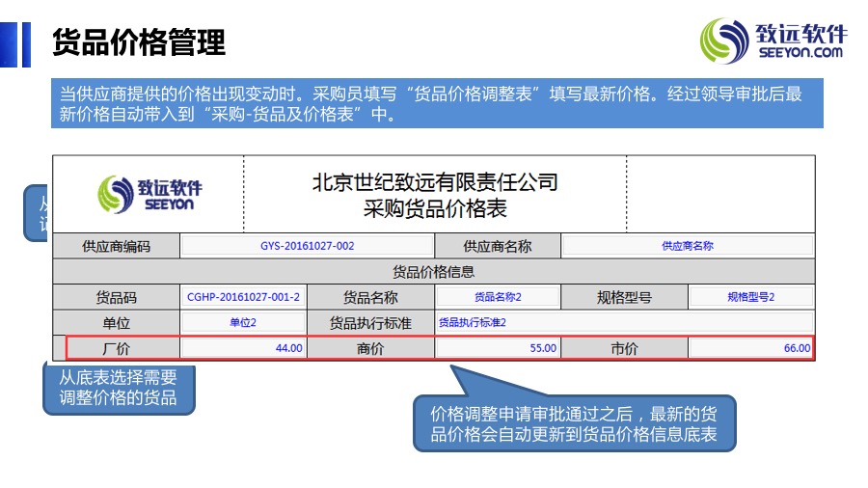Image resolution: width=868 pixels, height=488 pixels.
Task: Click the Seeyon logo at top right
Action: click(x=773, y=40)
